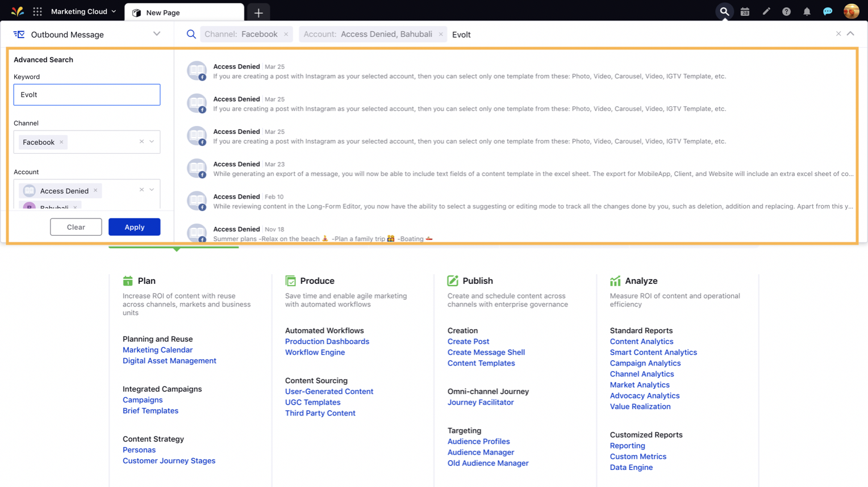Open the global search magnifier icon

tap(724, 11)
